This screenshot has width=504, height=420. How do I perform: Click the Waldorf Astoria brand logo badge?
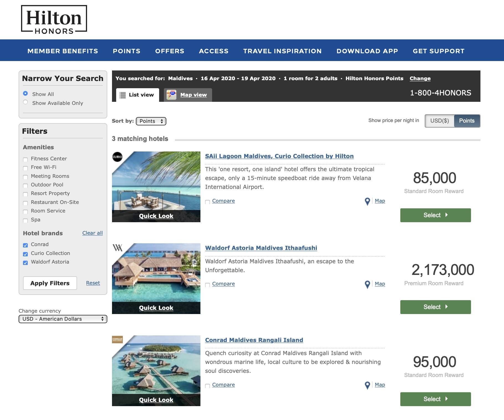click(x=118, y=247)
